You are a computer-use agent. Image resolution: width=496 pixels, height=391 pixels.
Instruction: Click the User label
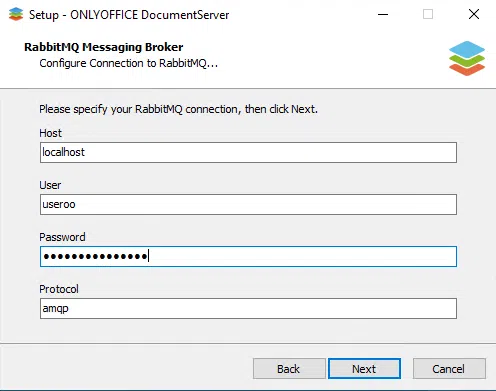tap(50, 185)
